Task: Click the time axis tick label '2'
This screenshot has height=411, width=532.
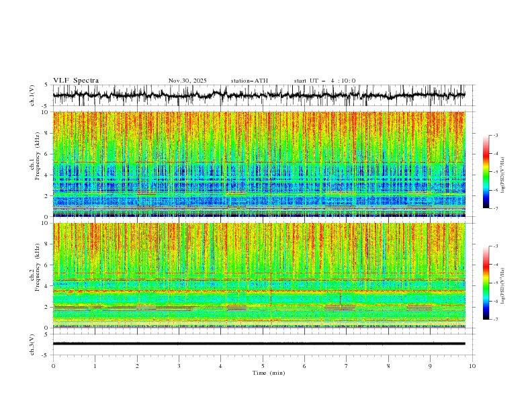Action: (137, 366)
